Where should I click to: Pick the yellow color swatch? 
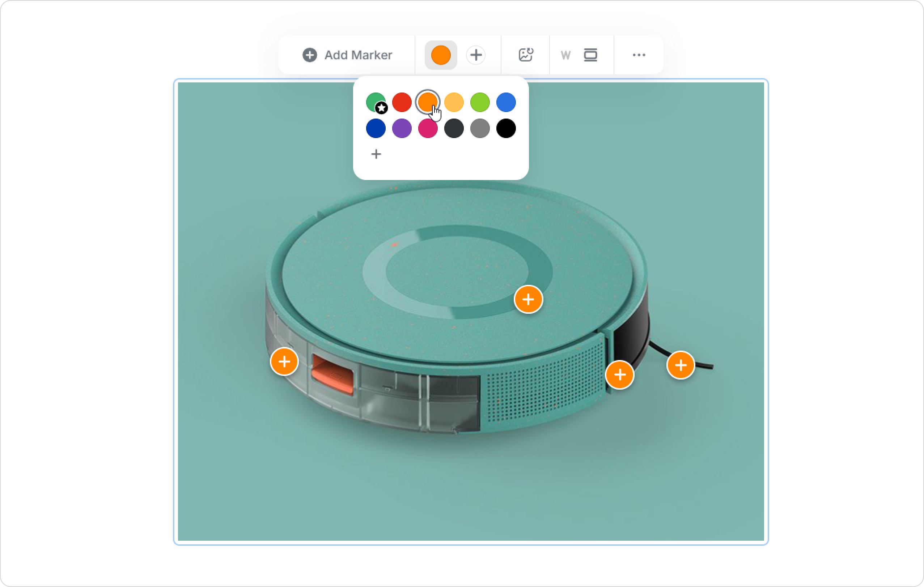point(454,102)
